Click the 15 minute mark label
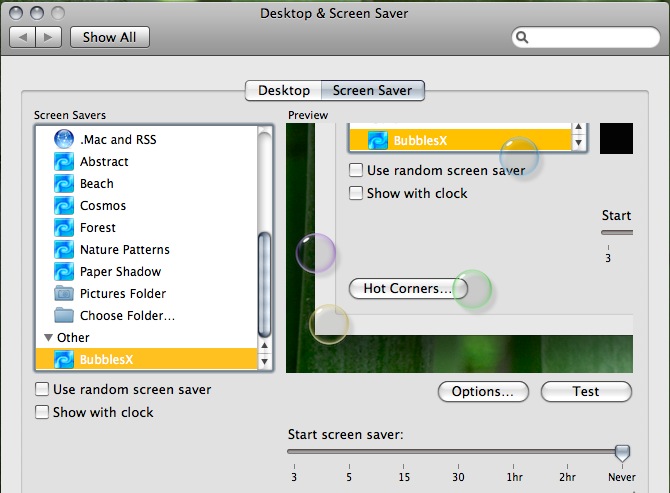This screenshot has height=493, width=670. [x=404, y=477]
